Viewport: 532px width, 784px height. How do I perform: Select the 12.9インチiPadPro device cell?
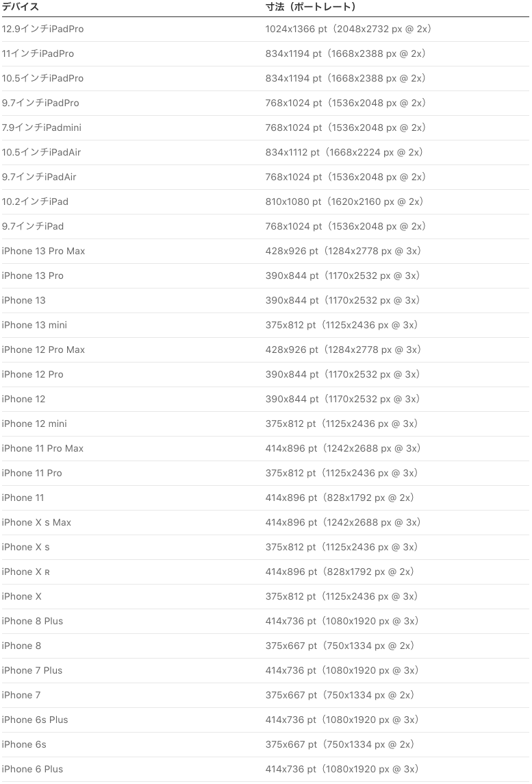click(43, 29)
